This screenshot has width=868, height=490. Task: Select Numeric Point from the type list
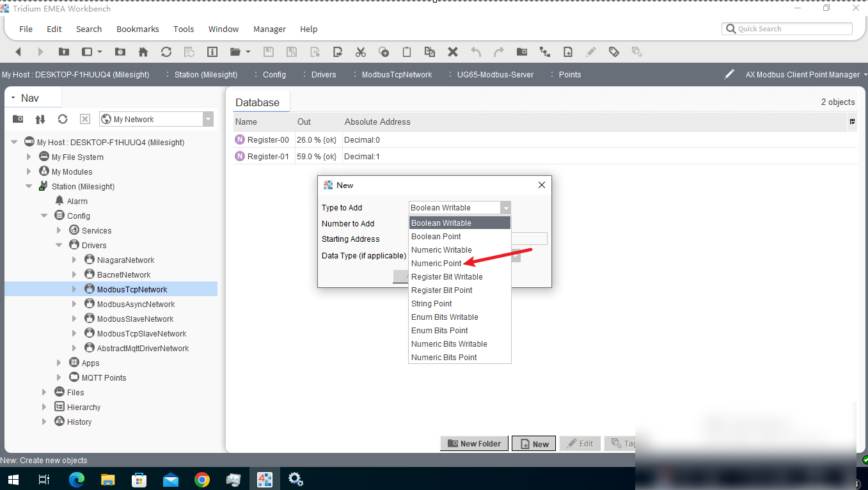[459, 263]
